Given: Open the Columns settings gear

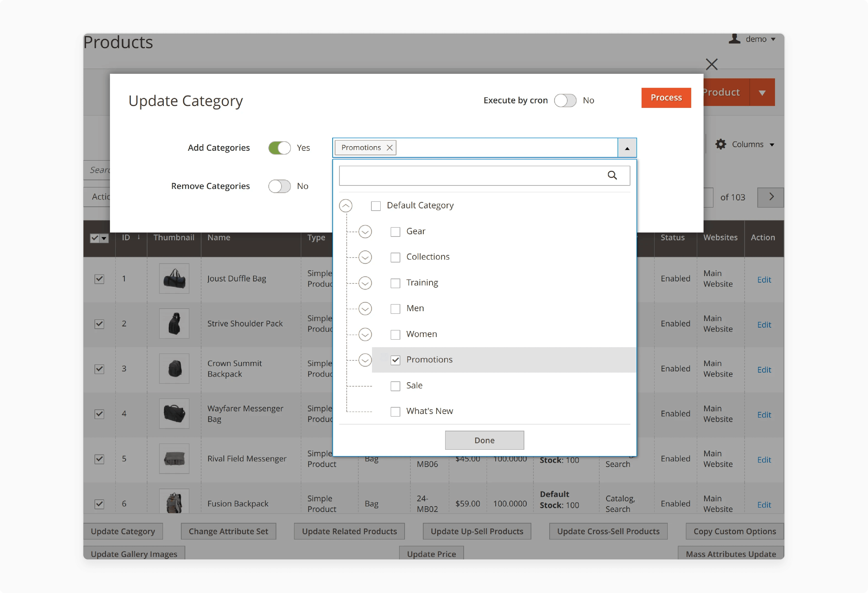Looking at the screenshot, I should tap(721, 144).
